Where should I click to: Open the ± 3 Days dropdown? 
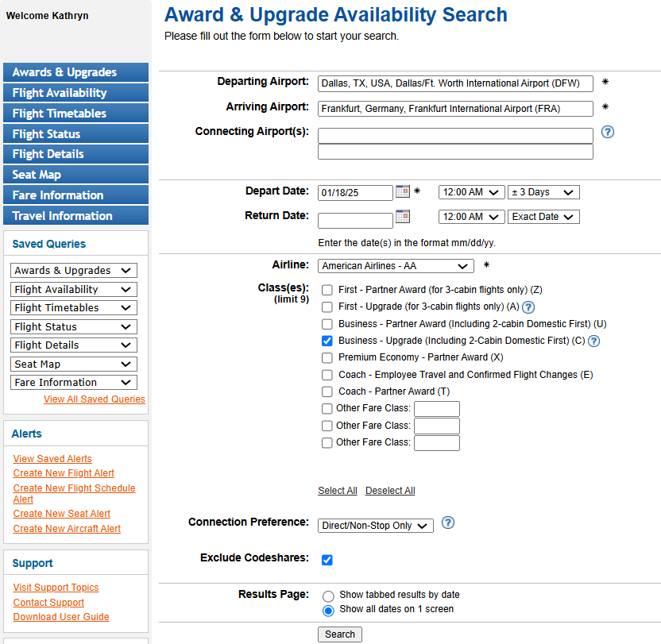click(x=543, y=191)
